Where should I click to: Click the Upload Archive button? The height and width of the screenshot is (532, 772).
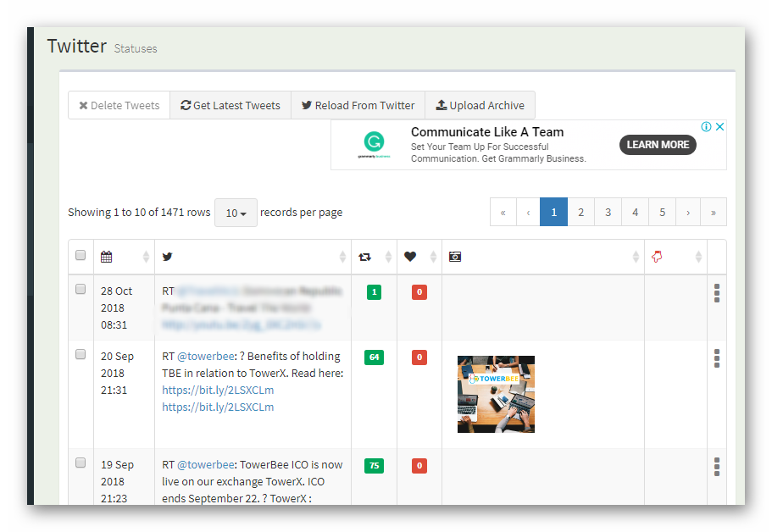point(480,105)
